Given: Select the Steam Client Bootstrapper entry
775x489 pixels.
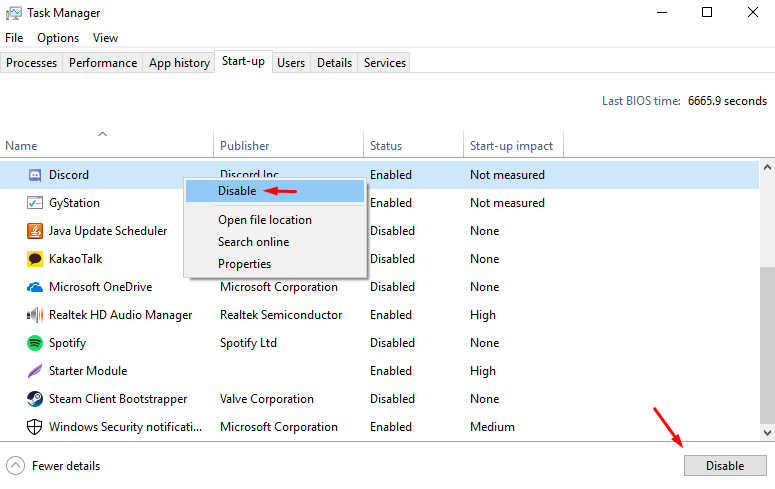Looking at the screenshot, I should tap(118, 399).
